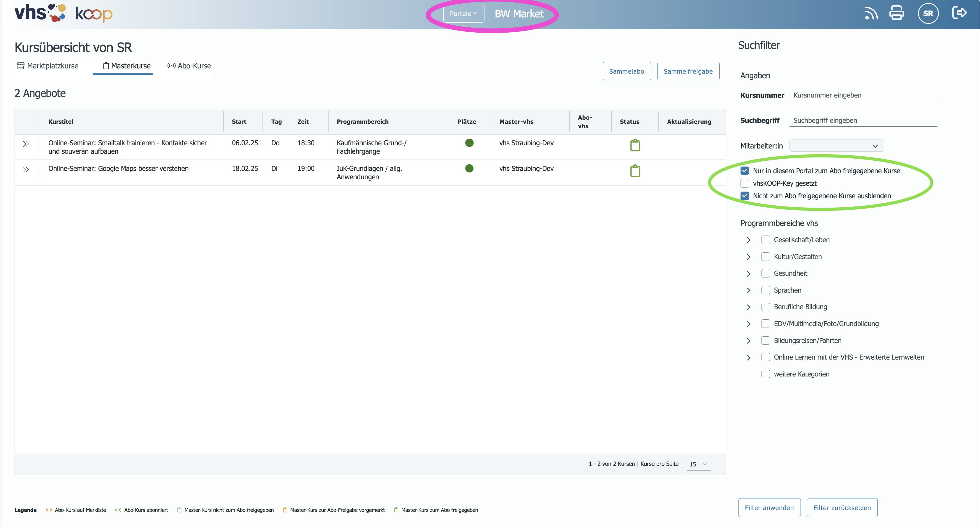
Task: Click the vhs koop logo
Action: click(64, 13)
